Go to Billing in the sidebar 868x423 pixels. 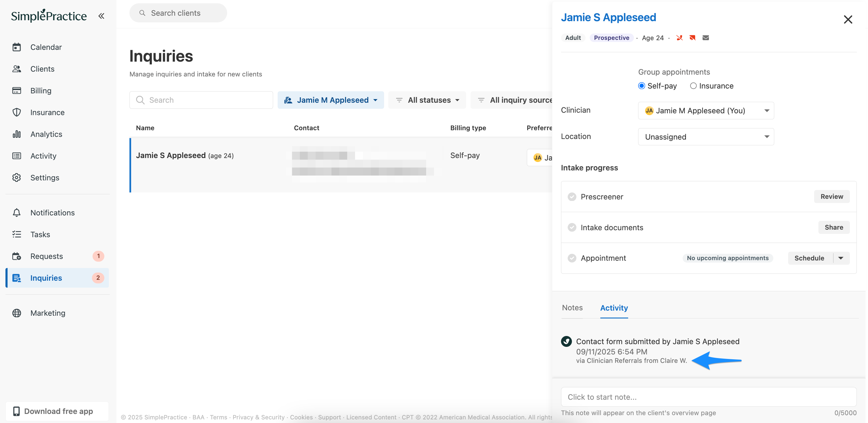pos(41,91)
